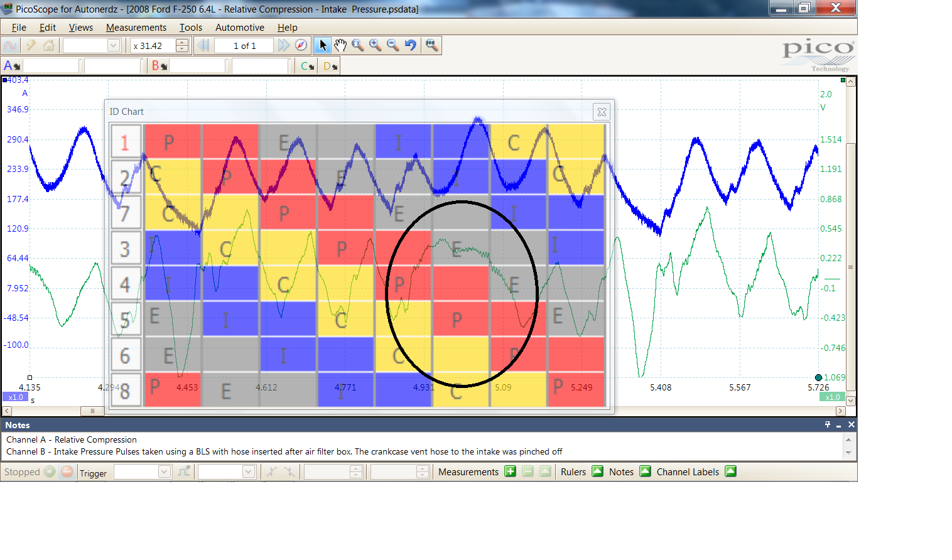This screenshot has width=952, height=560.
Task: Open Channel B options
Action: [159, 65]
